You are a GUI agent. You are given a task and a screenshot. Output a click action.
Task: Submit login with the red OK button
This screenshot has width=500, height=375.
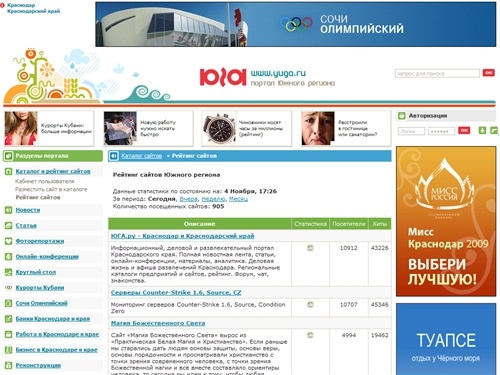click(x=464, y=130)
